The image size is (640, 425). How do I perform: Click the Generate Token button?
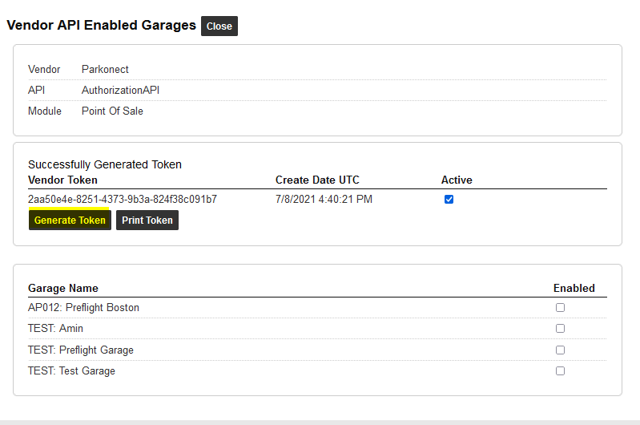pos(70,220)
